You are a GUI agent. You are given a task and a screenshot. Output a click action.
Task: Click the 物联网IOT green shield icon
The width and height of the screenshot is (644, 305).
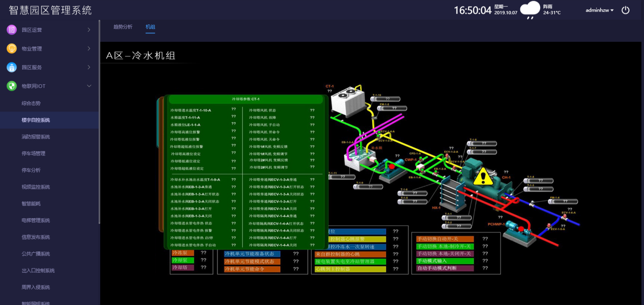coord(12,86)
